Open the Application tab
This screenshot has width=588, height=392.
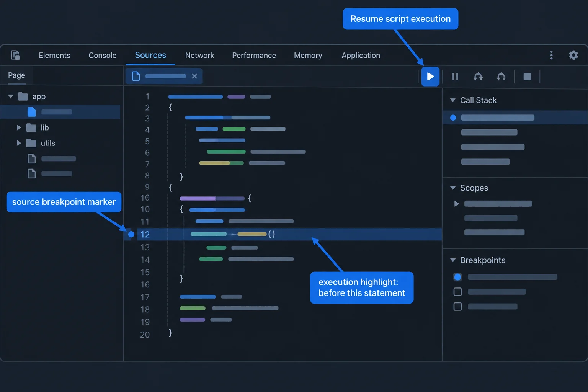[361, 56]
